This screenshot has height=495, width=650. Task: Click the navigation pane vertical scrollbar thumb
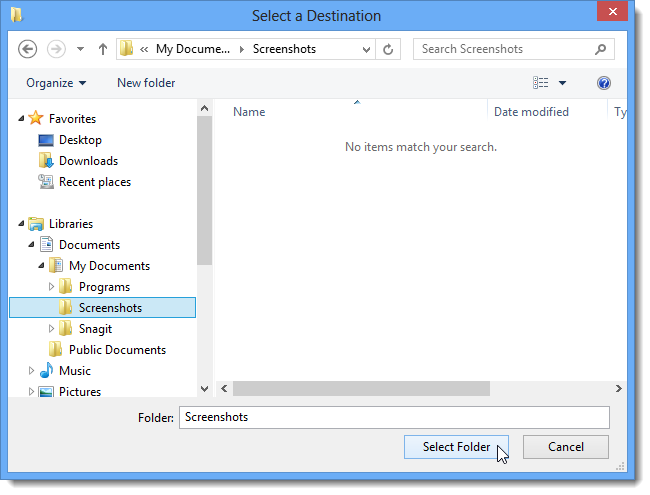pos(204,190)
